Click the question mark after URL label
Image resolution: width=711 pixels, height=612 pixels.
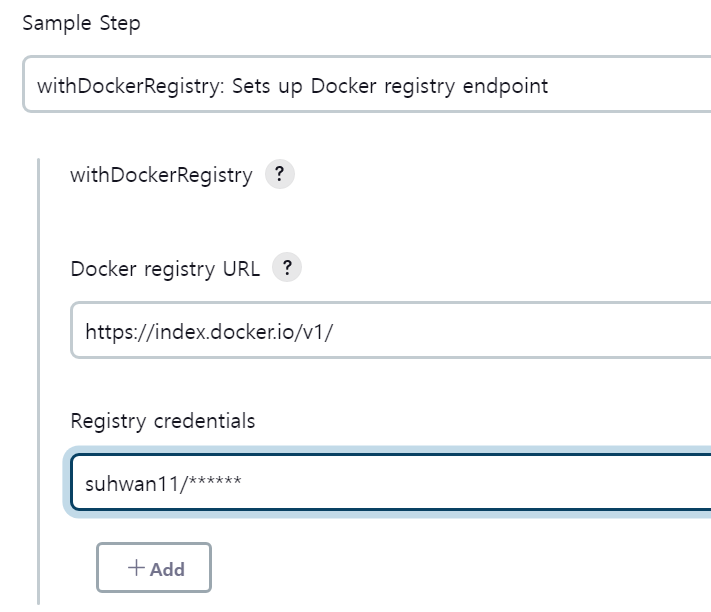click(287, 267)
